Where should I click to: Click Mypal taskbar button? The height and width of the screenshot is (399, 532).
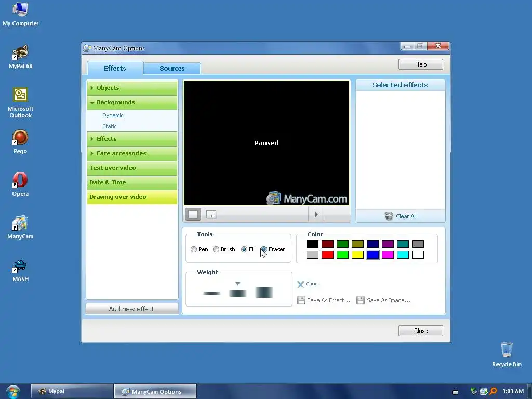point(72,392)
